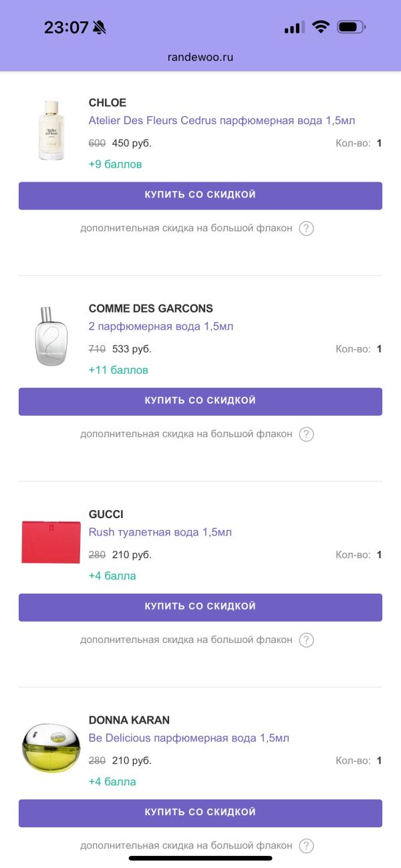401x868 pixels.
Task: Tap question mark icon under Gucci Rush
Action: (x=306, y=640)
